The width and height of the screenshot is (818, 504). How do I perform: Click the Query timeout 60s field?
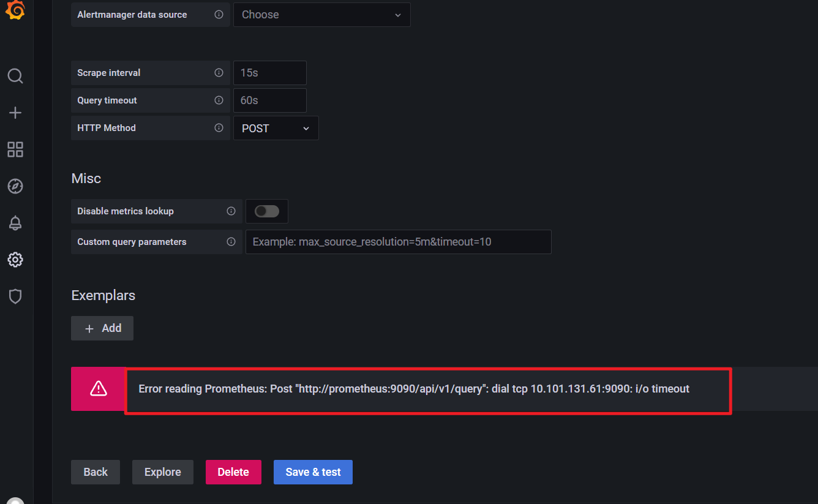[x=270, y=100]
